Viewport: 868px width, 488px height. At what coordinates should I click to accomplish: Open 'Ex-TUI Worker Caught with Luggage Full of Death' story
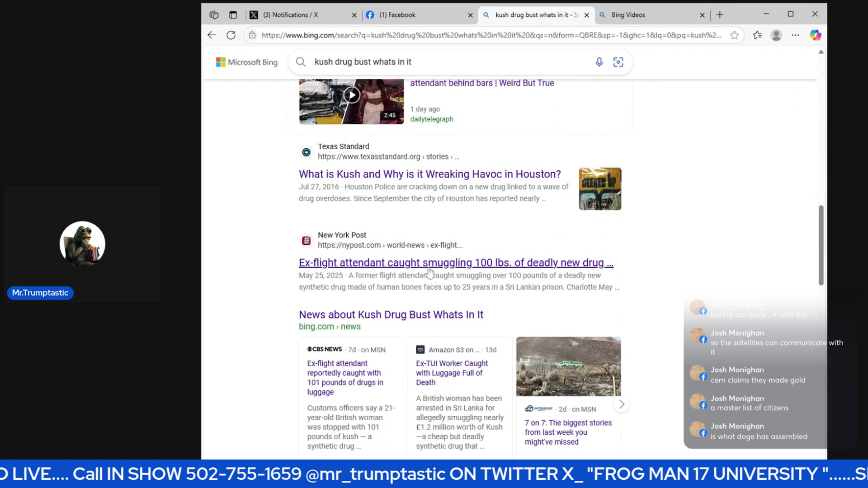point(452,373)
